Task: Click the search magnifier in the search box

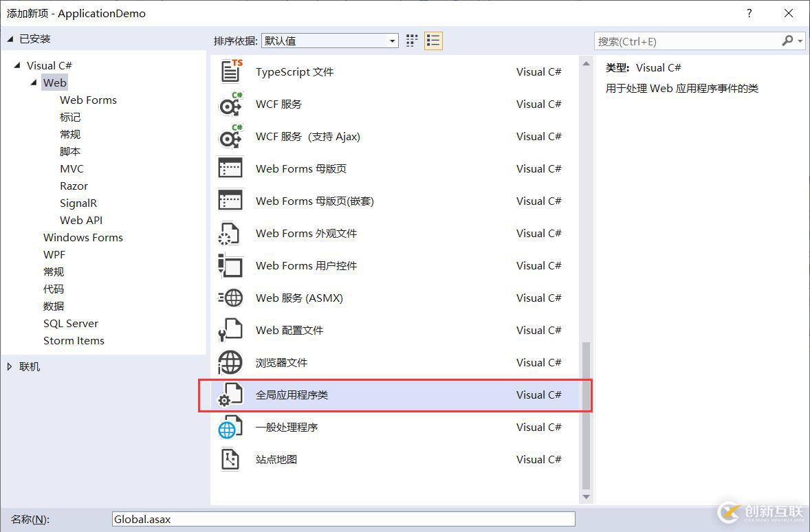Action: click(x=787, y=41)
